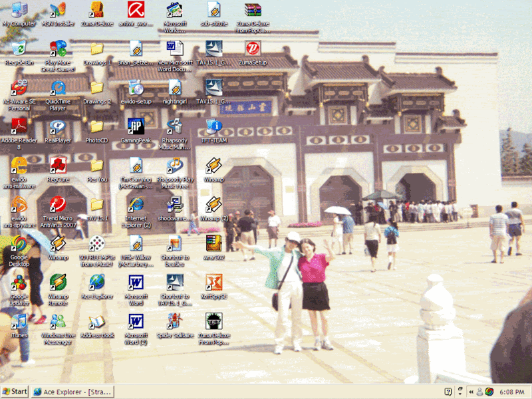Screen dimensions: 532x399
Task: Expand hidden system tray icons chevron
Action: tap(471, 392)
